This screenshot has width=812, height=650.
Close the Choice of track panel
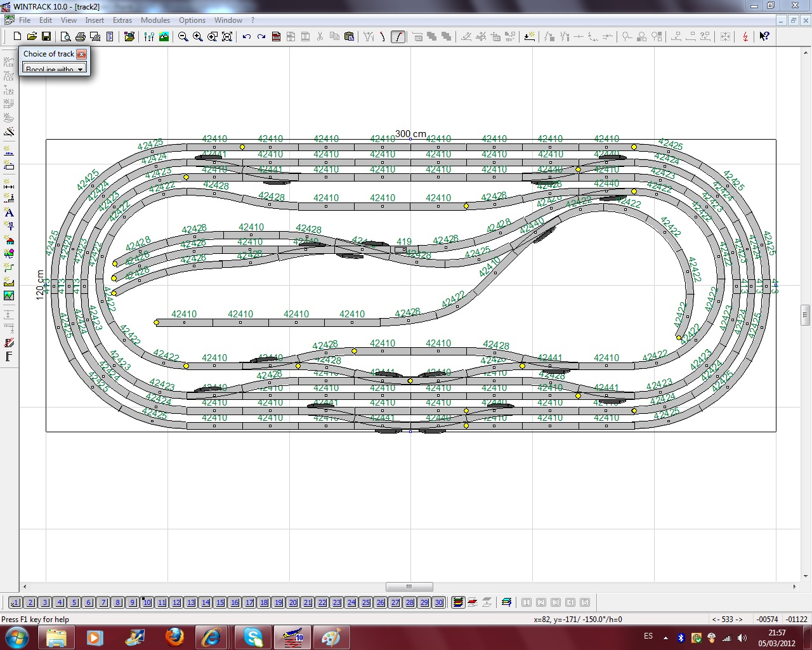point(81,54)
